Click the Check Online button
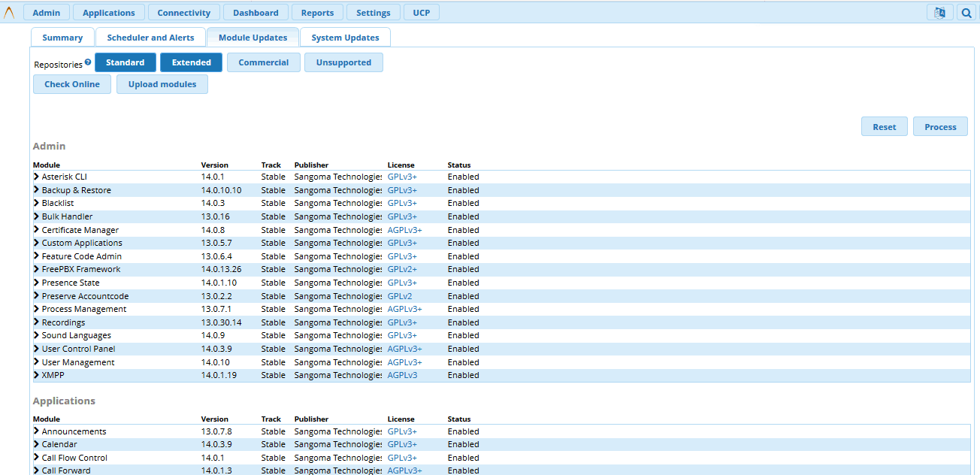The width and height of the screenshot is (980, 475). (72, 84)
